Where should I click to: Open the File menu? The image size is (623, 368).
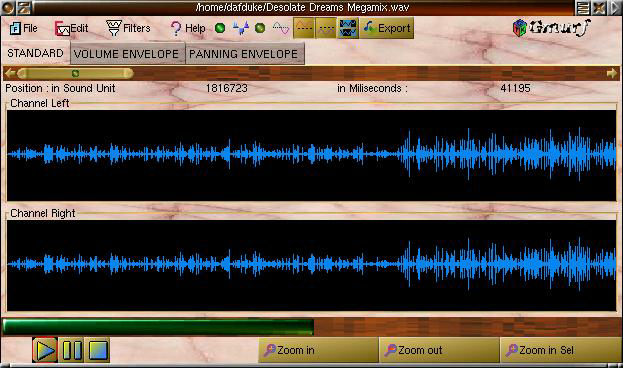point(23,28)
